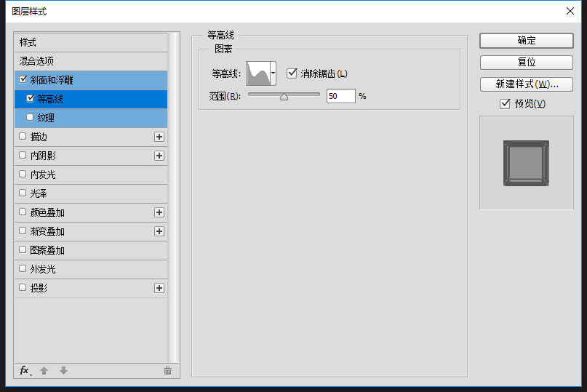This screenshot has height=392, width=587.
Task: Click the 新建样式 button
Action: (x=527, y=84)
